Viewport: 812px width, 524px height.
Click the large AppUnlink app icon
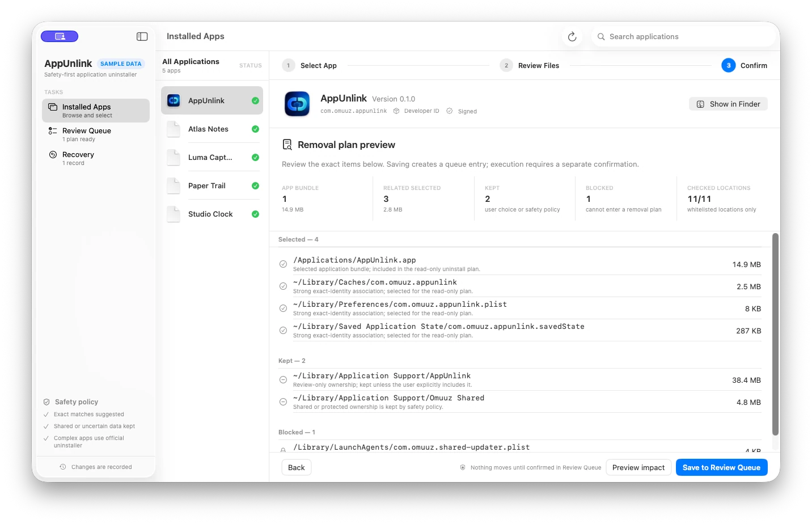(x=297, y=104)
